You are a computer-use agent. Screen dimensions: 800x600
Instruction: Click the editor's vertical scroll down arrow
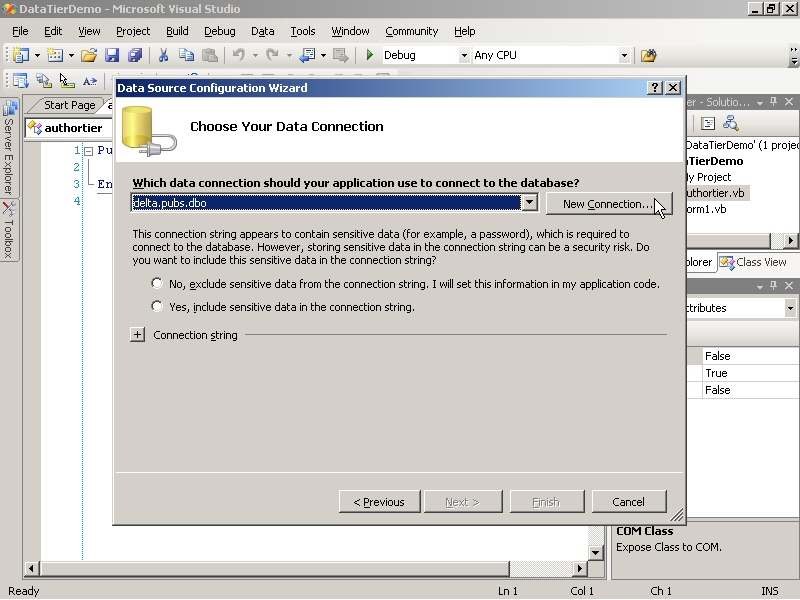click(x=595, y=552)
